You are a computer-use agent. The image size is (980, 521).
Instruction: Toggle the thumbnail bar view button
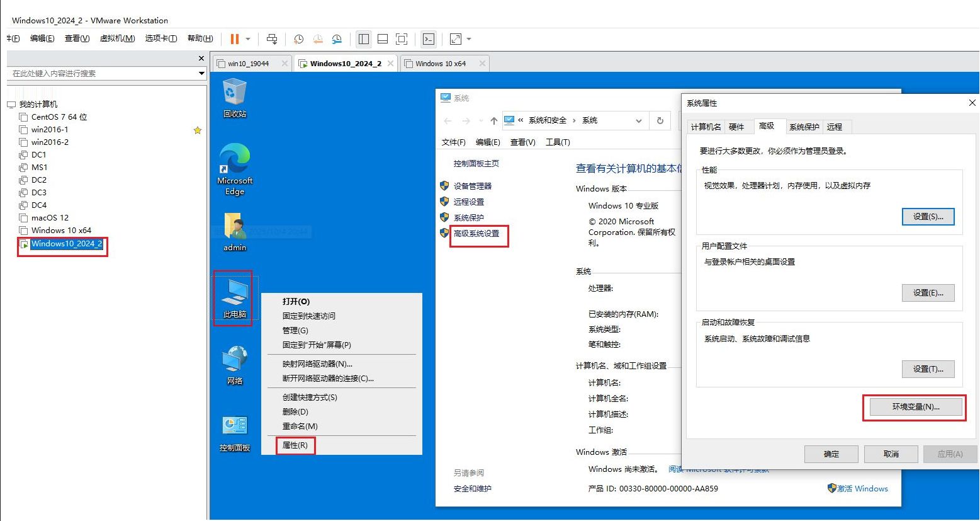click(x=382, y=39)
